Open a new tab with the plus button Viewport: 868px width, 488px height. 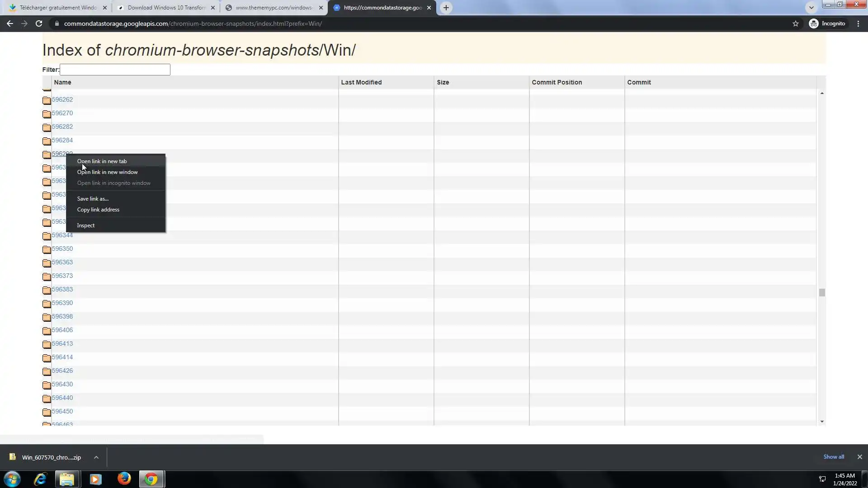(x=446, y=8)
